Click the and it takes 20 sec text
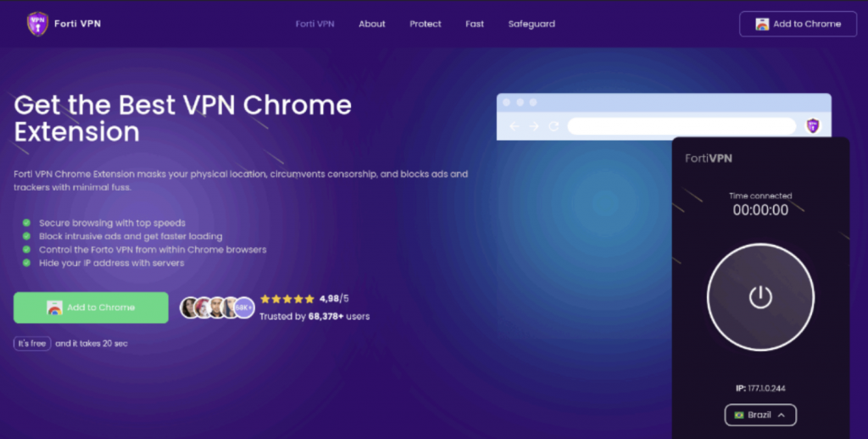This screenshot has height=439, width=868. pyautogui.click(x=92, y=343)
